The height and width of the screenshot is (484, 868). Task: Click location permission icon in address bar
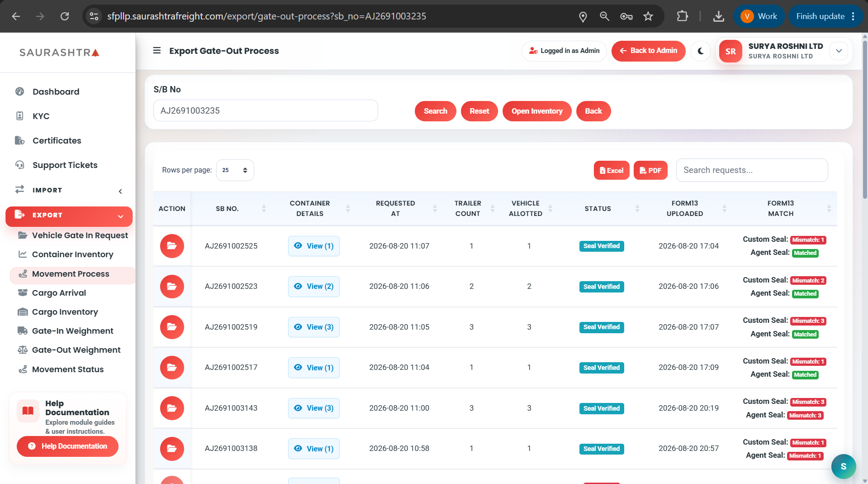coord(583,17)
